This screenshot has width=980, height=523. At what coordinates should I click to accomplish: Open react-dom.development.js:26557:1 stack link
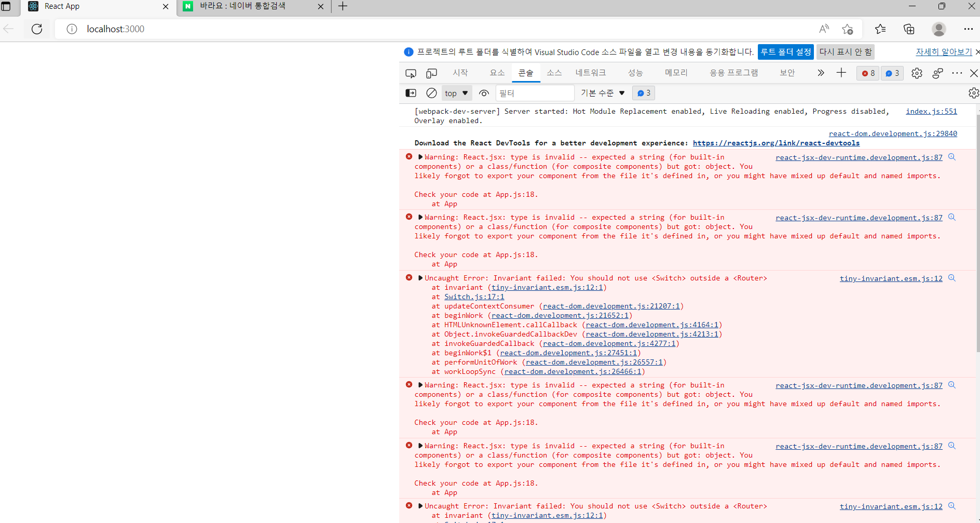(594, 362)
